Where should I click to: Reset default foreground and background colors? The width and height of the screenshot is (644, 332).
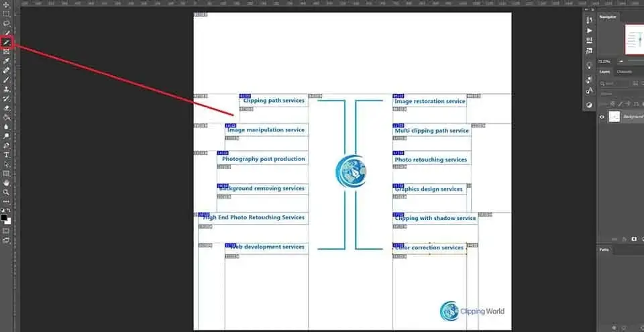pyautogui.click(x=3, y=210)
